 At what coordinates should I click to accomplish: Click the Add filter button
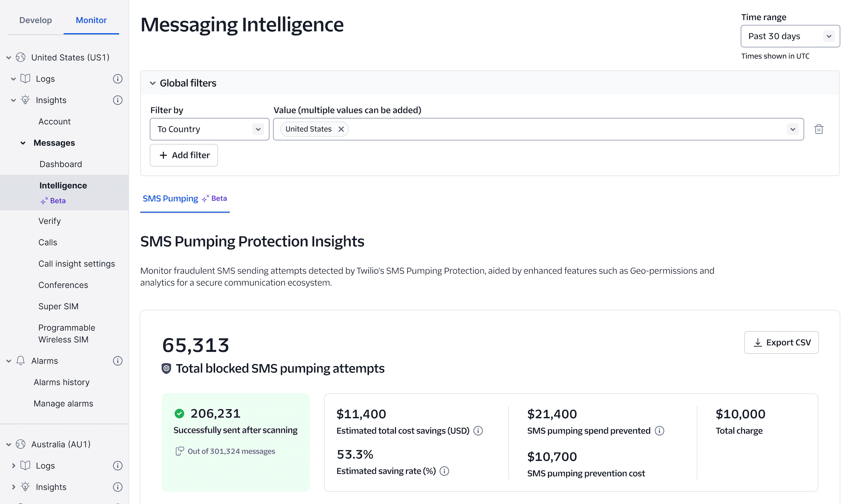(184, 155)
